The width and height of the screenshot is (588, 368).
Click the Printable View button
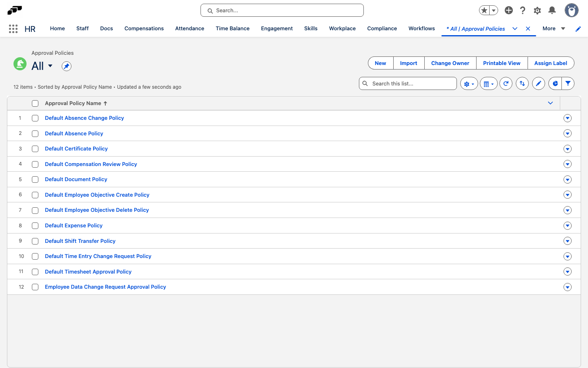pos(502,63)
